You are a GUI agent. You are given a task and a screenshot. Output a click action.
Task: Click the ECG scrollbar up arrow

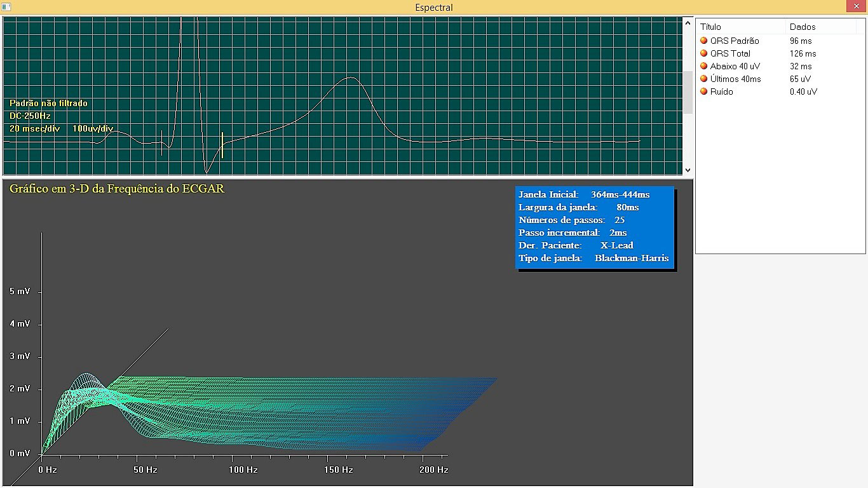click(688, 23)
